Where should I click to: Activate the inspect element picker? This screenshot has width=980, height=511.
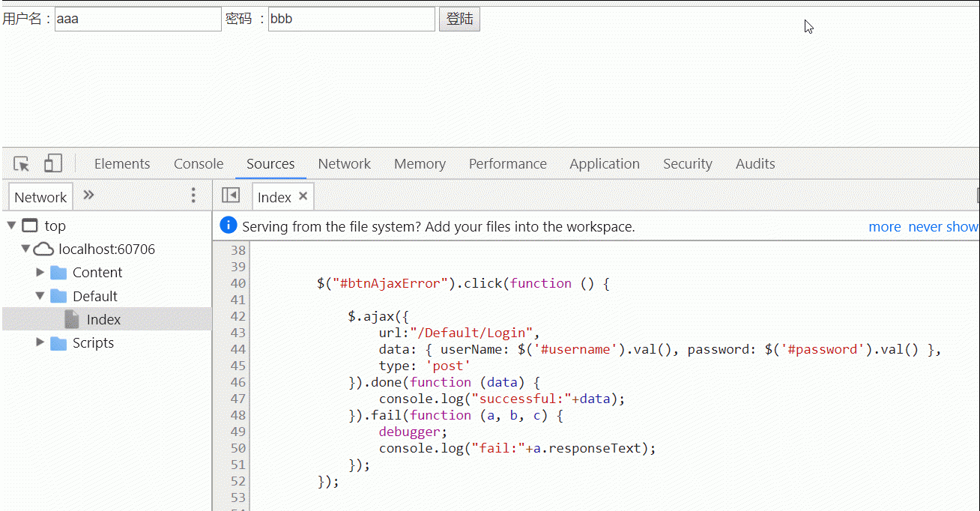(22, 163)
